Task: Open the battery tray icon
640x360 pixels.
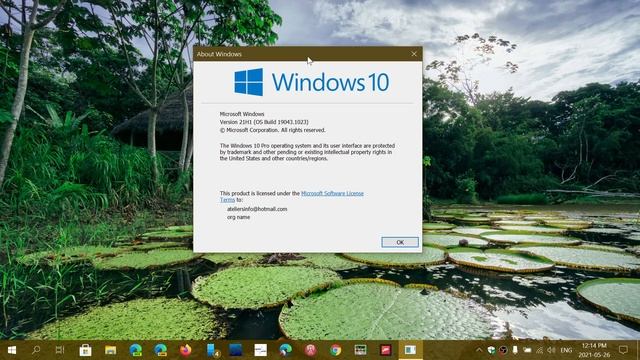Action: pos(527,350)
